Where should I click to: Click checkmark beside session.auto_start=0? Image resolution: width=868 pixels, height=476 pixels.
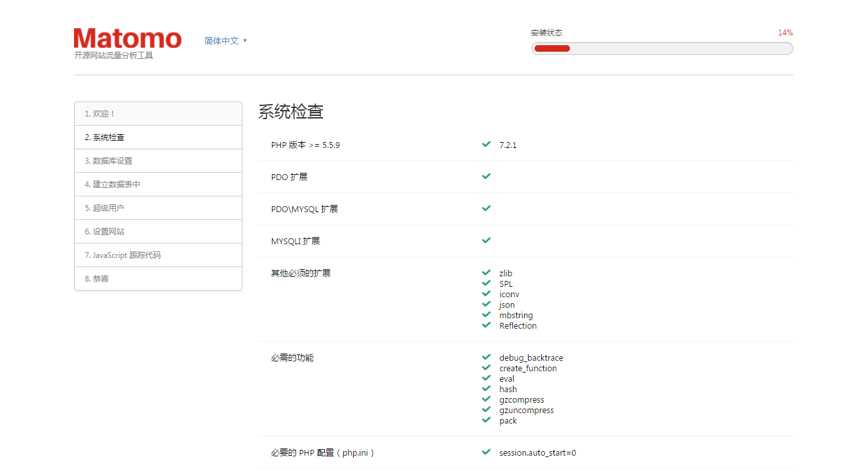(x=486, y=452)
